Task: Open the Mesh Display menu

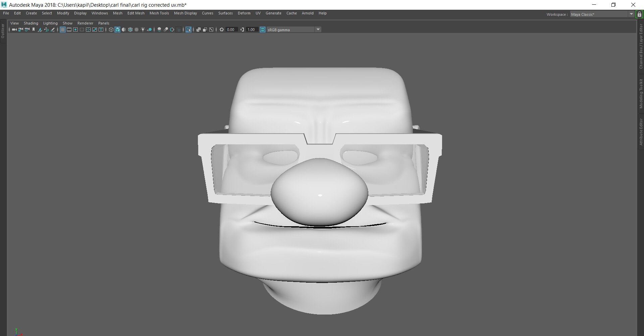Action: [185, 13]
